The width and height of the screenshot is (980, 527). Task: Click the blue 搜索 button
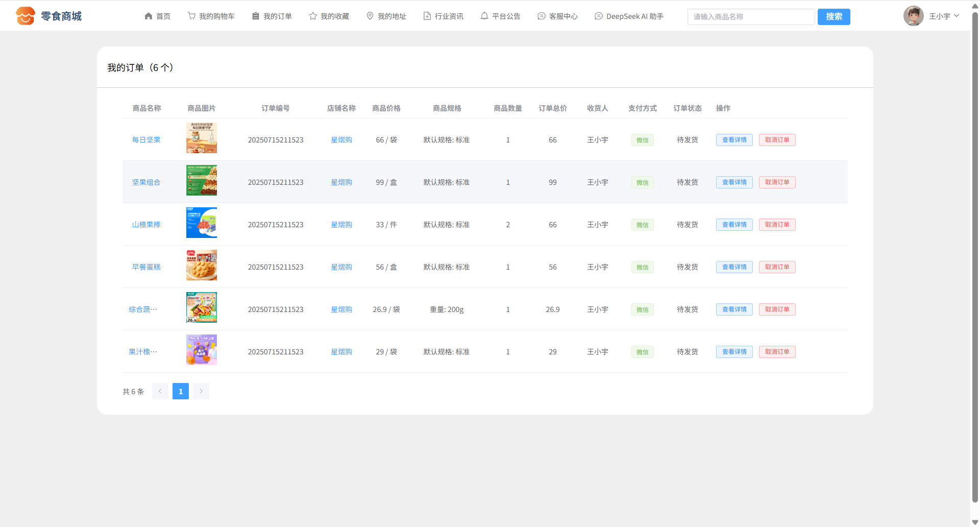[834, 17]
